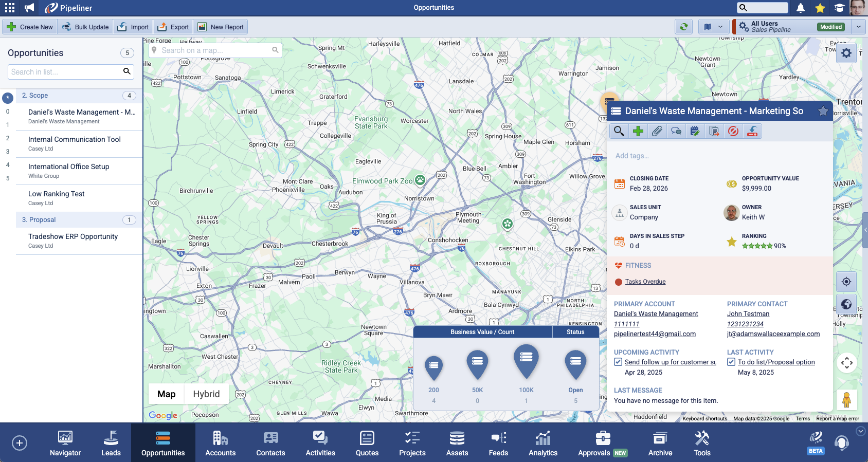This screenshot has width=868, height=462.
Task: Open the Accounts tab in bottom navigation
Action: pos(221,443)
